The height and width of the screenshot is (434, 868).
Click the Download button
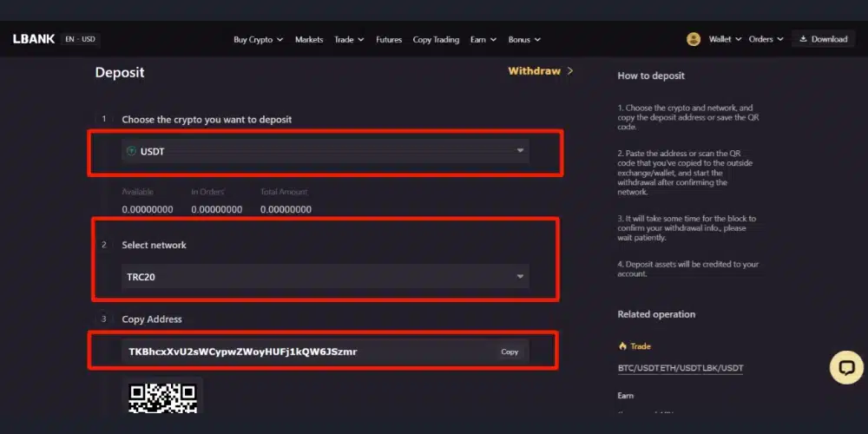824,39
